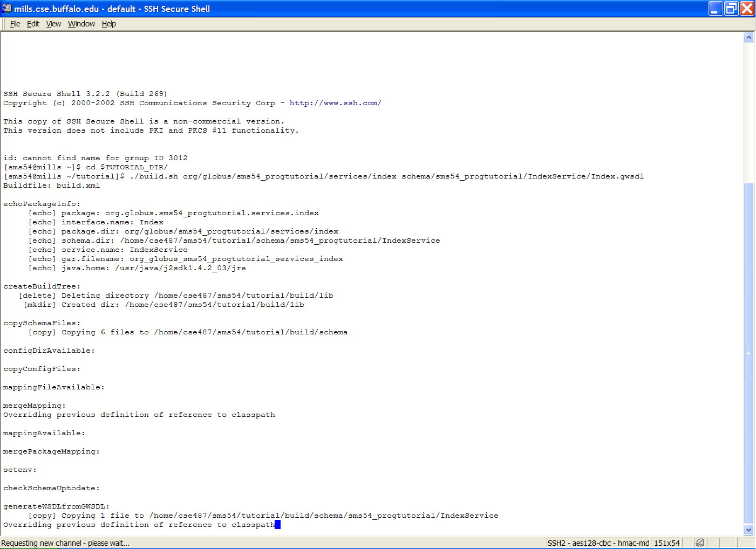
Task: Close the SSH Secure Shell window
Action: (747, 9)
